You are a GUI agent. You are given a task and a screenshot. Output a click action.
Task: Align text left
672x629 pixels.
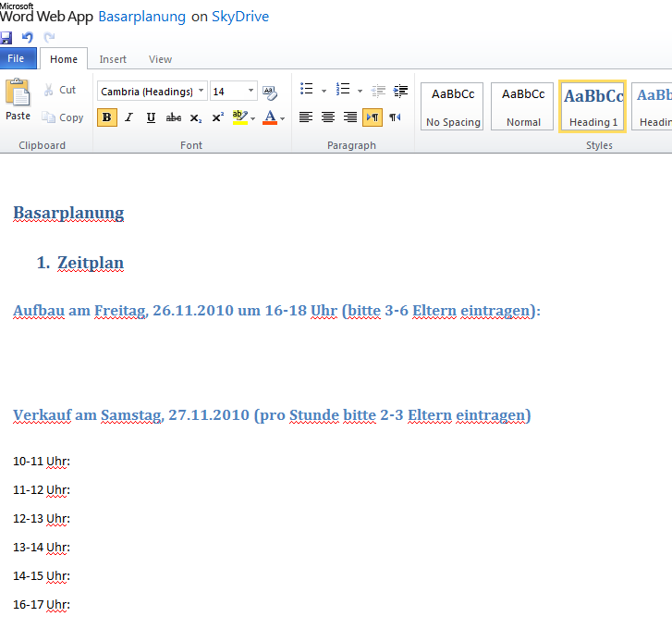[306, 117]
